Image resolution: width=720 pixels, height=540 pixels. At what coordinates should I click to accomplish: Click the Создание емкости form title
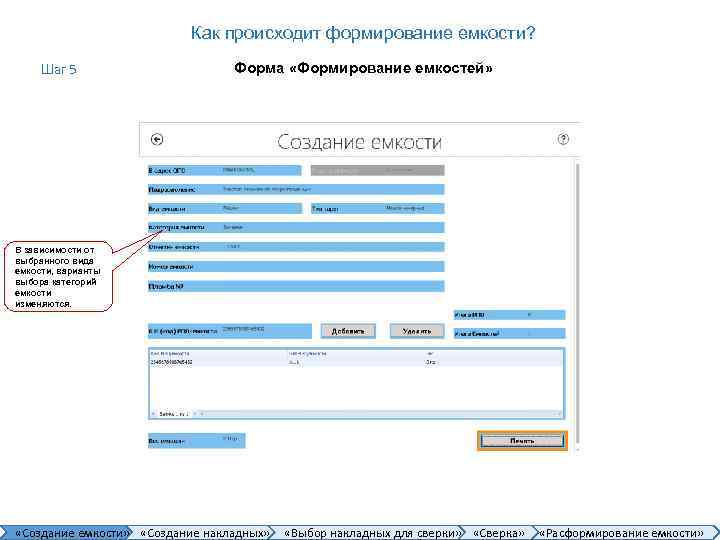(360, 142)
